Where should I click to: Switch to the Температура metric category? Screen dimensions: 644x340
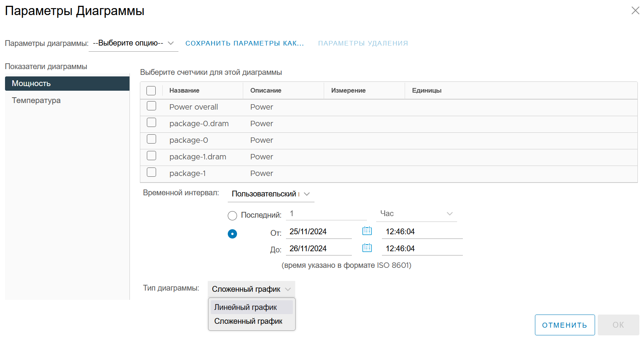(x=67, y=100)
